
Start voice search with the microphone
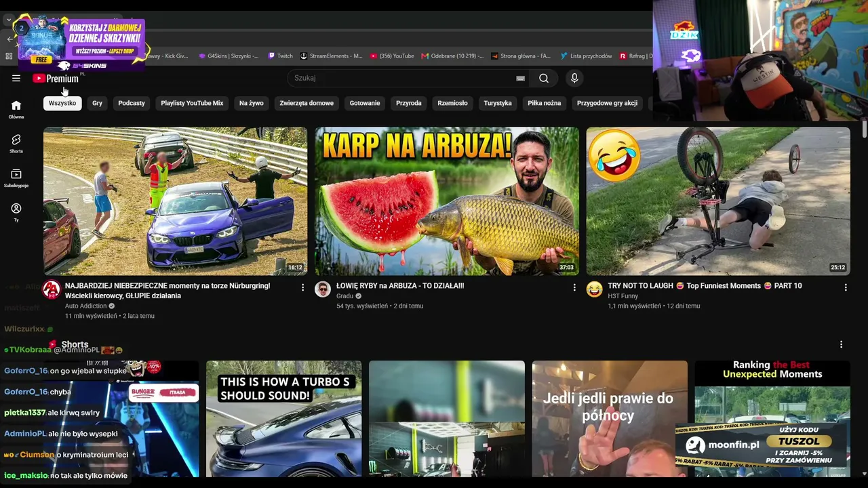[574, 78]
